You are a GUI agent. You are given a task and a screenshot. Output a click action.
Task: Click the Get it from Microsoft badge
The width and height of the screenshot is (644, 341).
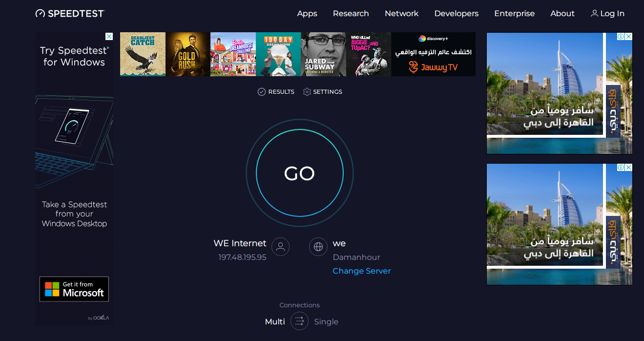74,289
